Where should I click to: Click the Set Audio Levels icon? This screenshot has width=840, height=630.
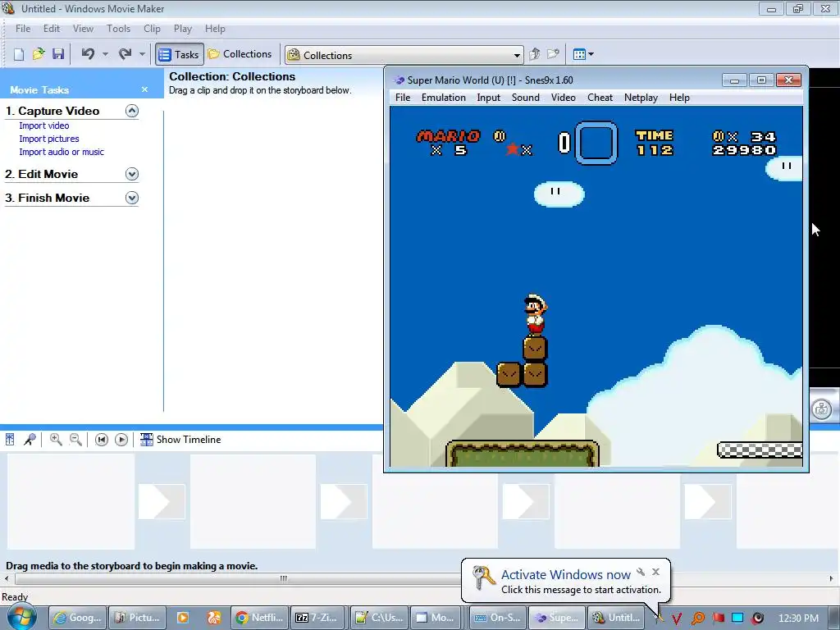[x=10, y=440]
